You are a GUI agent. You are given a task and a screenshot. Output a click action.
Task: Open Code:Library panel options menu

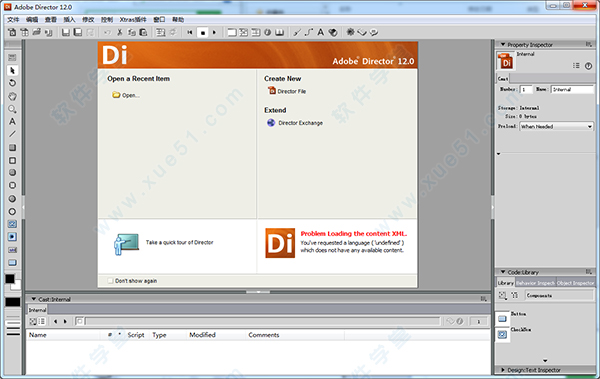[589, 272]
